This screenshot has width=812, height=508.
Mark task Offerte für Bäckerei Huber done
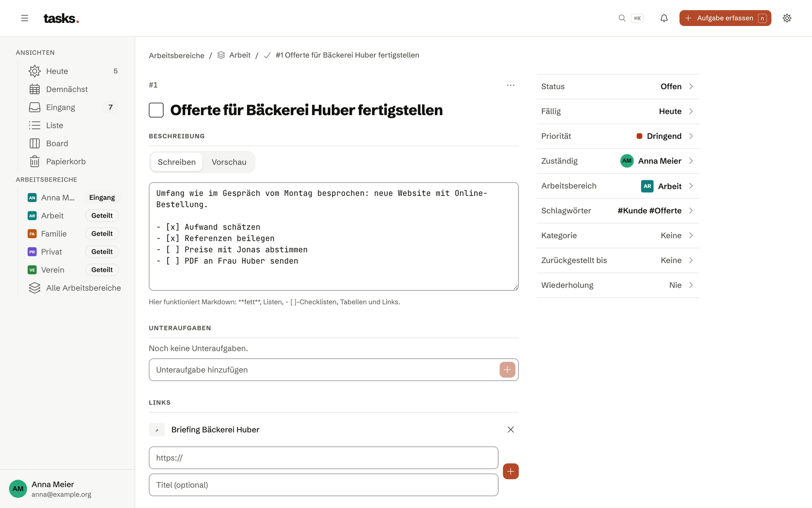(156, 110)
